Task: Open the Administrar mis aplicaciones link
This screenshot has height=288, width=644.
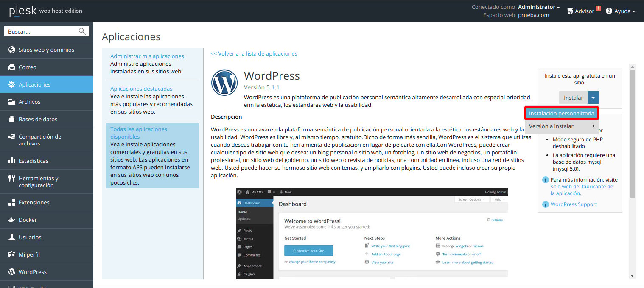Action: pyautogui.click(x=147, y=56)
